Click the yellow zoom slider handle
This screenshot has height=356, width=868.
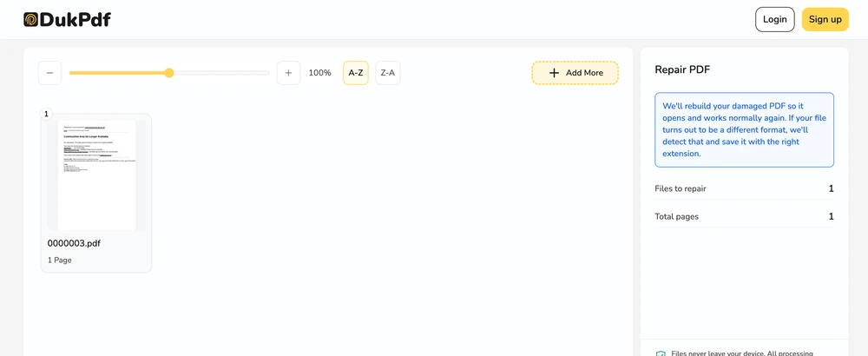pos(169,73)
